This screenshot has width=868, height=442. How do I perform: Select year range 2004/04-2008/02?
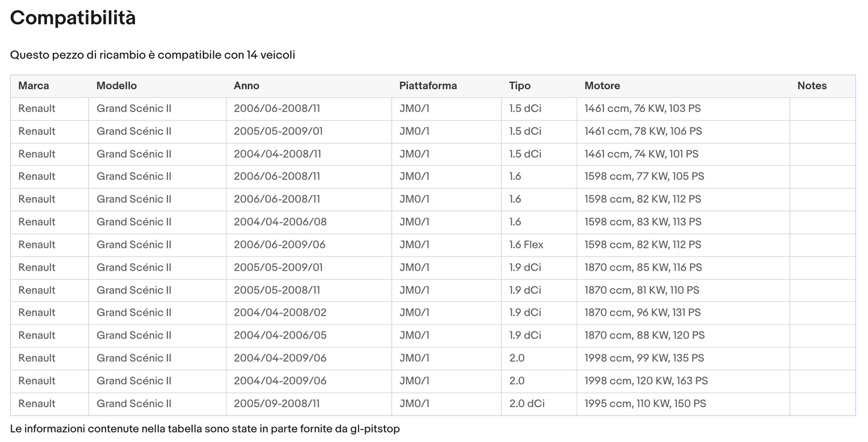tap(280, 313)
